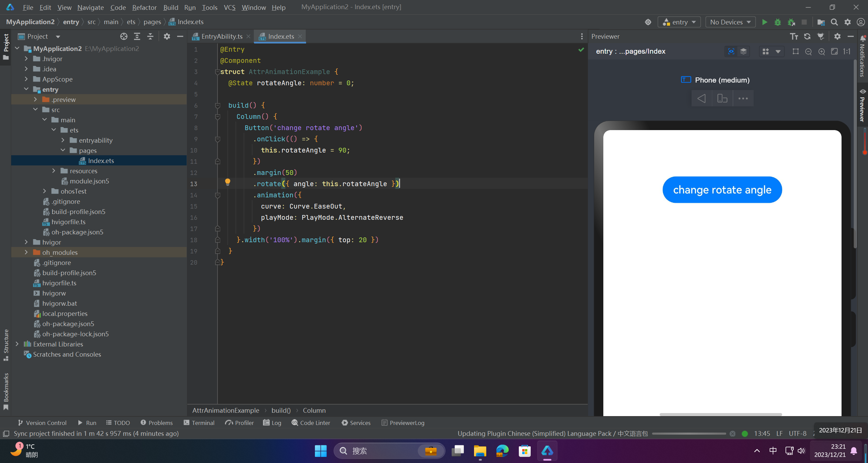The width and height of the screenshot is (868, 463).
Task: Expand External Libraries node
Action: [17, 344]
